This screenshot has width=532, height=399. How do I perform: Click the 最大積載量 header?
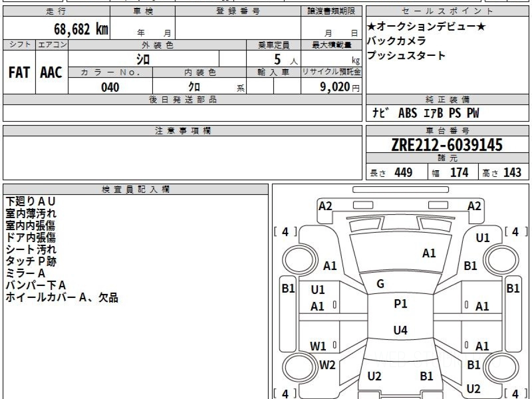(x=331, y=45)
